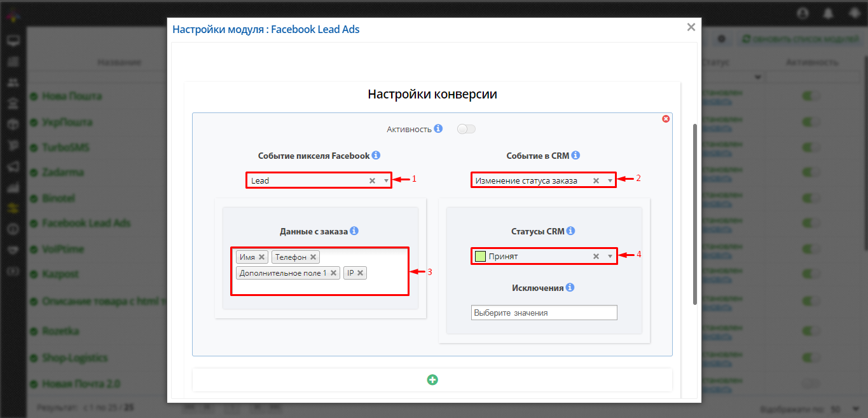The image size is (868, 418).
Task: Open the users icon in the left sidebar
Action: [13, 83]
